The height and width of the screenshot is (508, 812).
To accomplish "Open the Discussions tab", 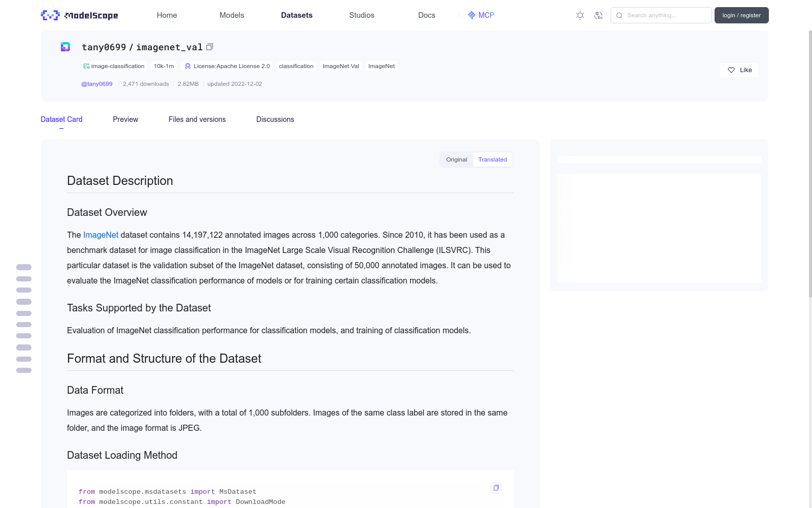I will 275,119.
